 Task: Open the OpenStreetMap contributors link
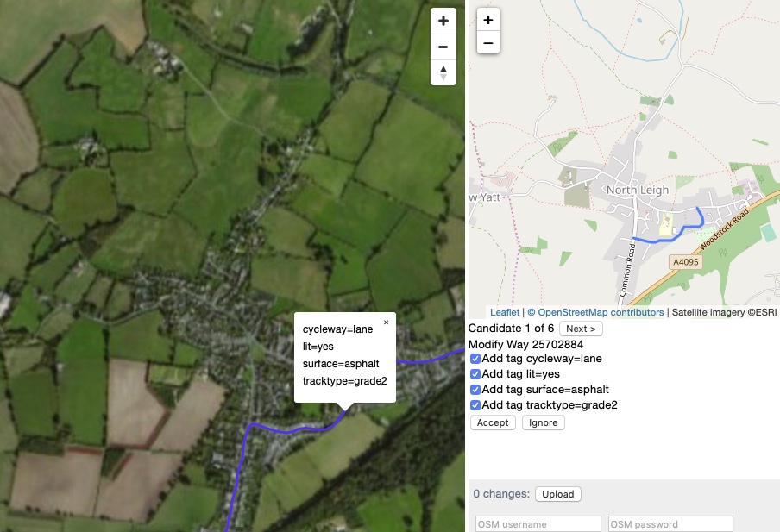pyautogui.click(x=598, y=311)
